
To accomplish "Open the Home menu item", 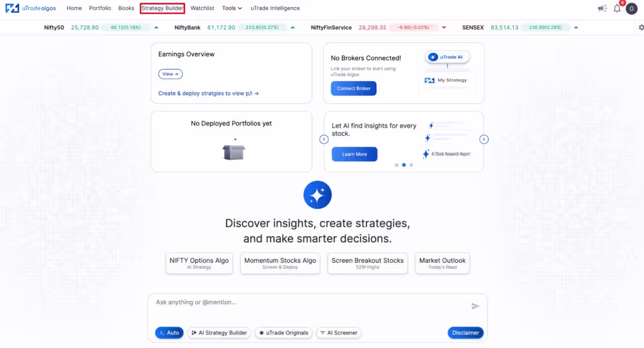I will [x=74, y=8].
